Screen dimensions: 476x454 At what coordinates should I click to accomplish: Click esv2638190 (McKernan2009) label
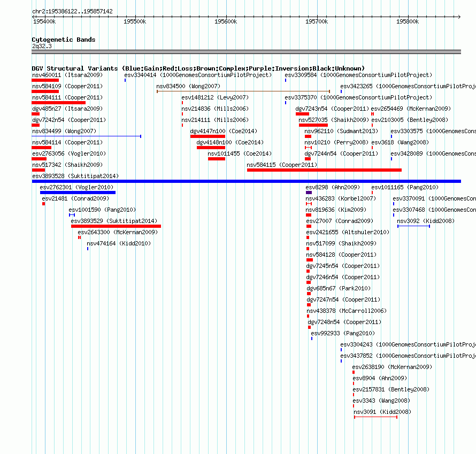pos(392,367)
